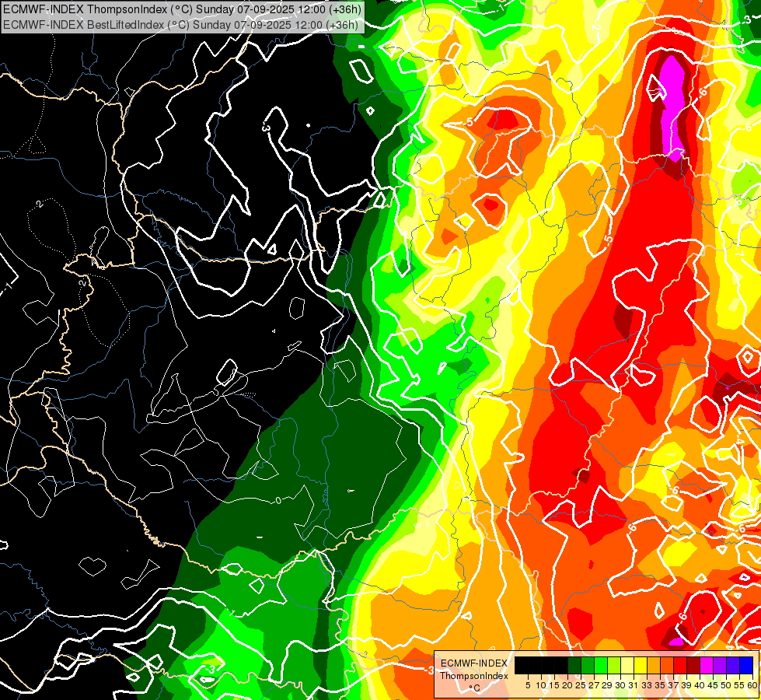Click the ECMWF-INDEX BestLiftedIndex title line

coord(180,25)
